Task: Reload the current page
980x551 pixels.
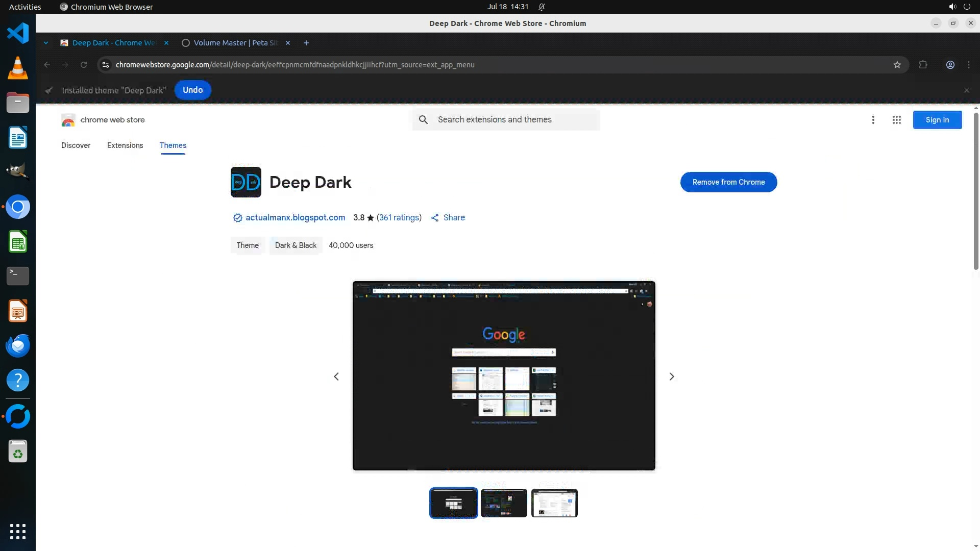Action: click(x=84, y=65)
